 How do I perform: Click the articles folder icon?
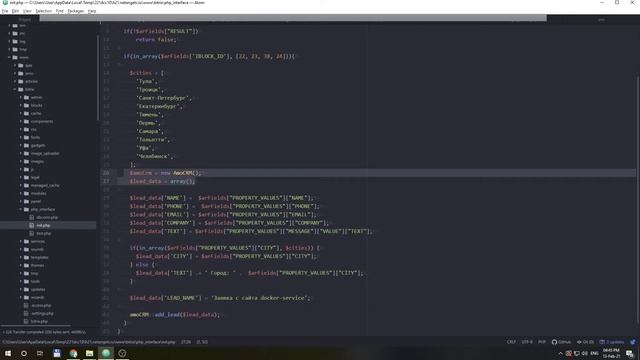(21, 81)
